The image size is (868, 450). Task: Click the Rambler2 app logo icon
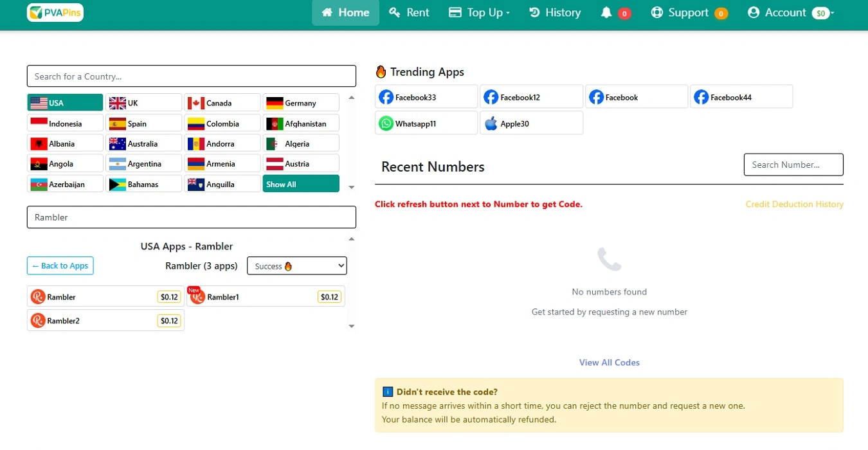(x=38, y=320)
